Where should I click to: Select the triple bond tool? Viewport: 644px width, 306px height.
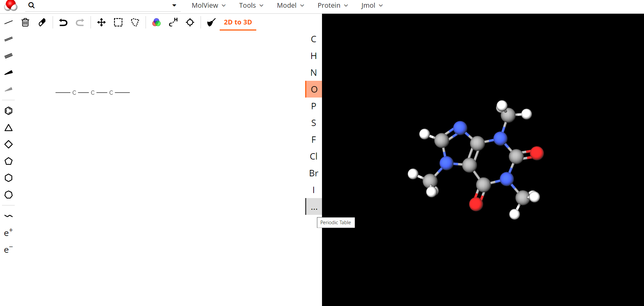(x=8, y=56)
